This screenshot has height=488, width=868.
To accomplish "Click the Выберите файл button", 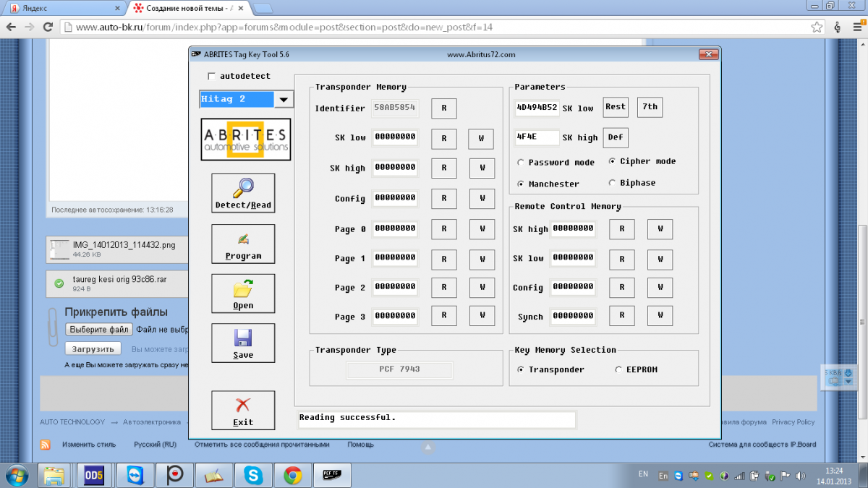I will coord(99,330).
